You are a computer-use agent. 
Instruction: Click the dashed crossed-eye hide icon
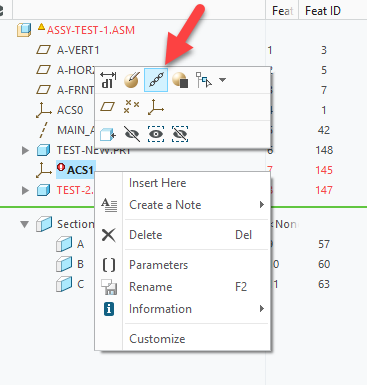[180, 134]
